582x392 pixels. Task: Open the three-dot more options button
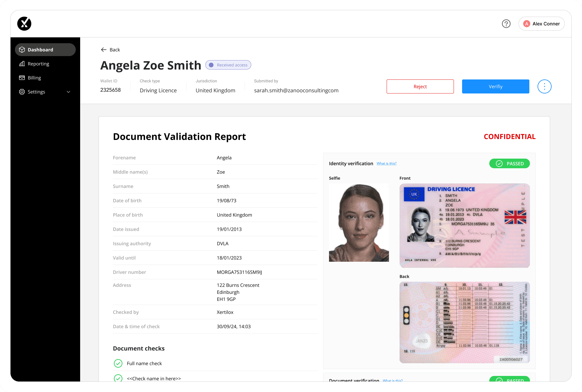coord(544,86)
